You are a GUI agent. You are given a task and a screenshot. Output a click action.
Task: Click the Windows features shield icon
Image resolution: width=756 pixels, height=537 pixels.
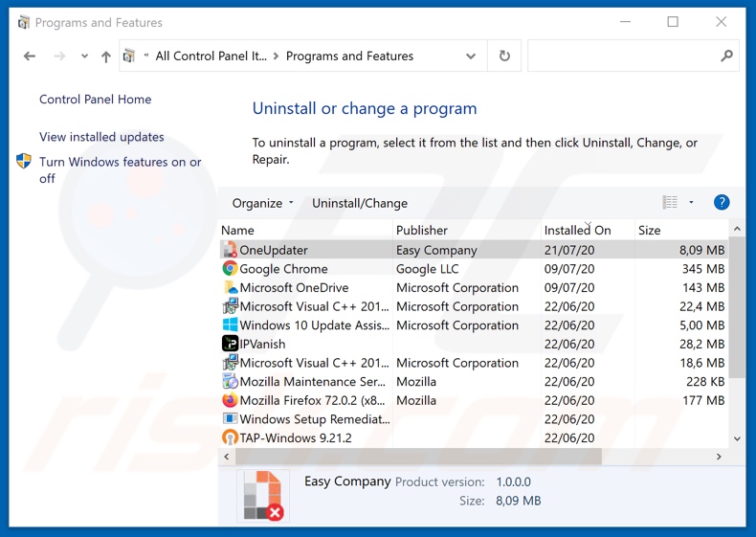[x=24, y=161]
